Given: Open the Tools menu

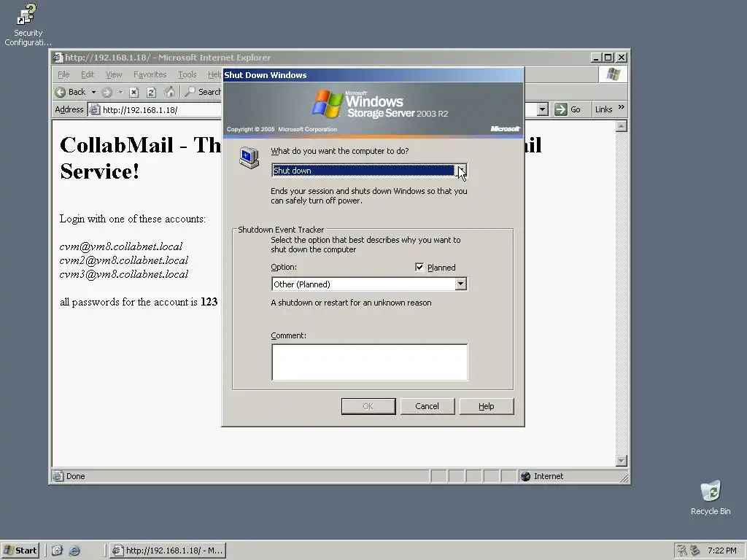Looking at the screenshot, I should [187, 74].
